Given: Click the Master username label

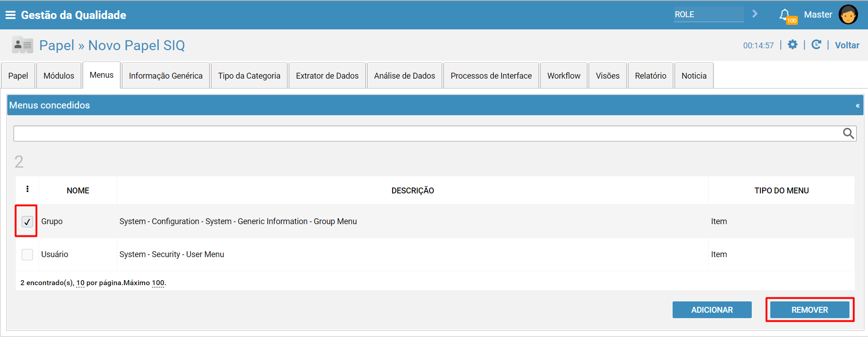Looking at the screenshot, I should 818,14.
